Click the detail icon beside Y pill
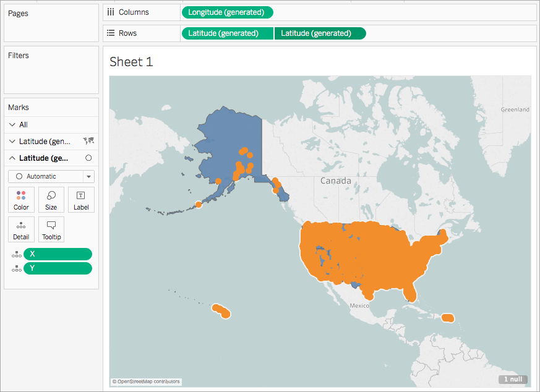 (16, 268)
